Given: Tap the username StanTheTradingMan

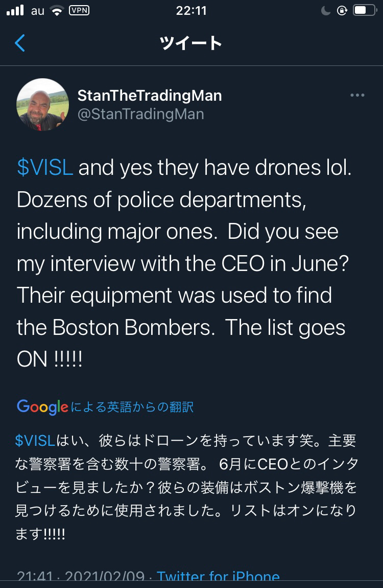Looking at the screenshot, I should click(x=150, y=95).
